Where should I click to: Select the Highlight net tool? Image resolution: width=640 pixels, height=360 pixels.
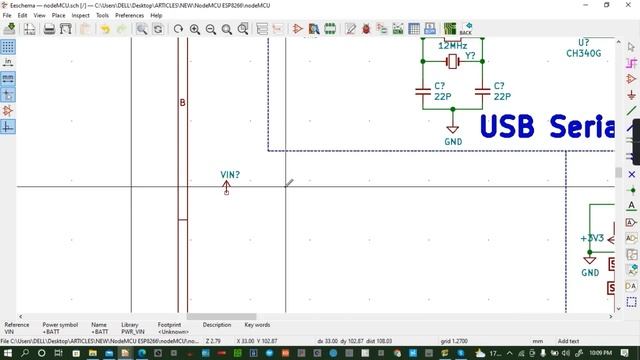(631, 63)
